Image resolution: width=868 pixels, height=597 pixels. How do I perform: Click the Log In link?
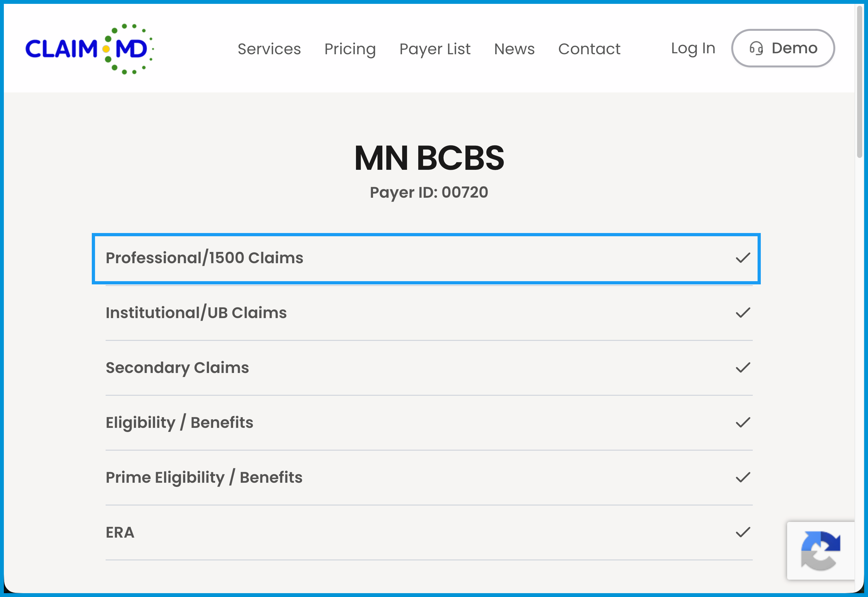693,48
